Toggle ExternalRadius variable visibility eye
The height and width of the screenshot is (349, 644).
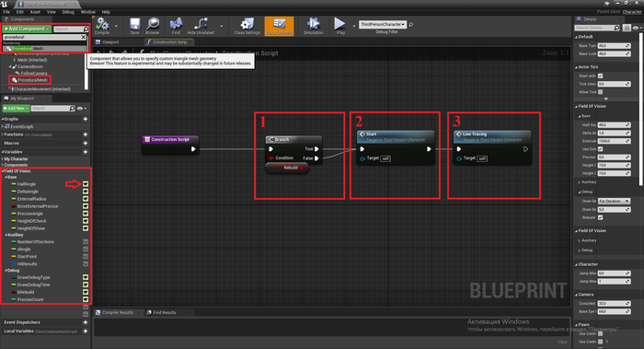pyautogui.click(x=86, y=199)
